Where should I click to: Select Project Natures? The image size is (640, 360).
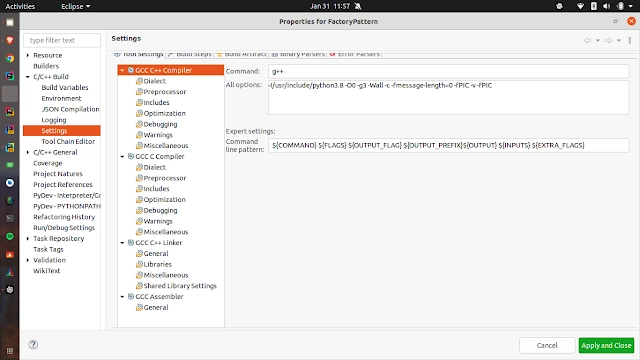(58, 174)
